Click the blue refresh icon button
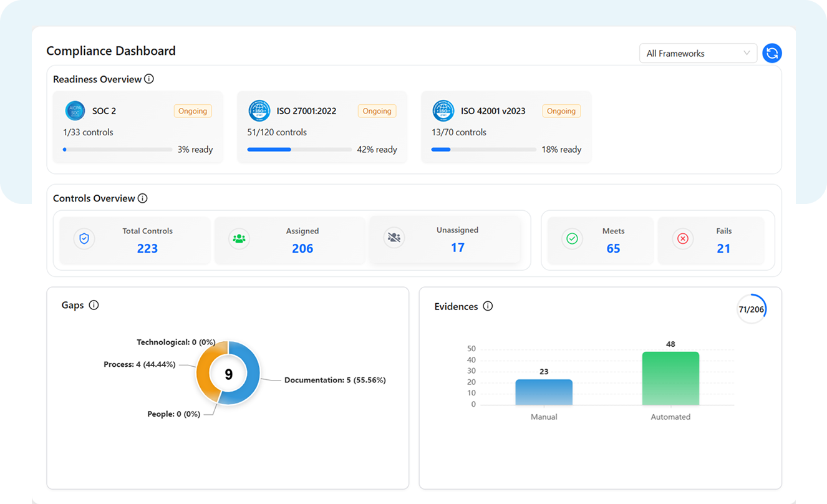Image resolution: width=827 pixels, height=504 pixels. 772,53
